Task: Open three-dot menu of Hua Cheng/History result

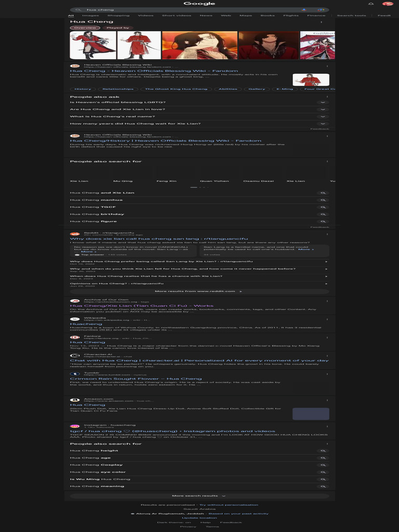Action: (327, 136)
